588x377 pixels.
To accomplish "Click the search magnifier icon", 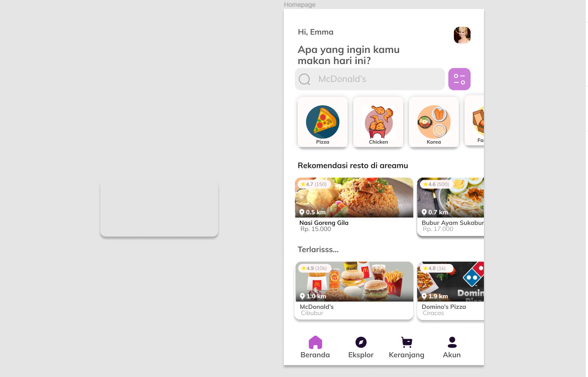I will [305, 79].
